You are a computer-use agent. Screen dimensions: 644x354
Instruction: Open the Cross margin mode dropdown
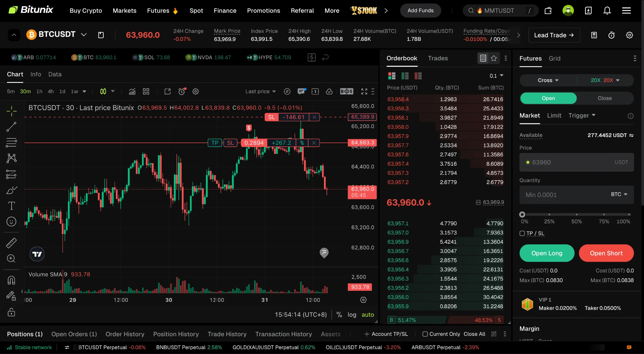[x=548, y=80]
